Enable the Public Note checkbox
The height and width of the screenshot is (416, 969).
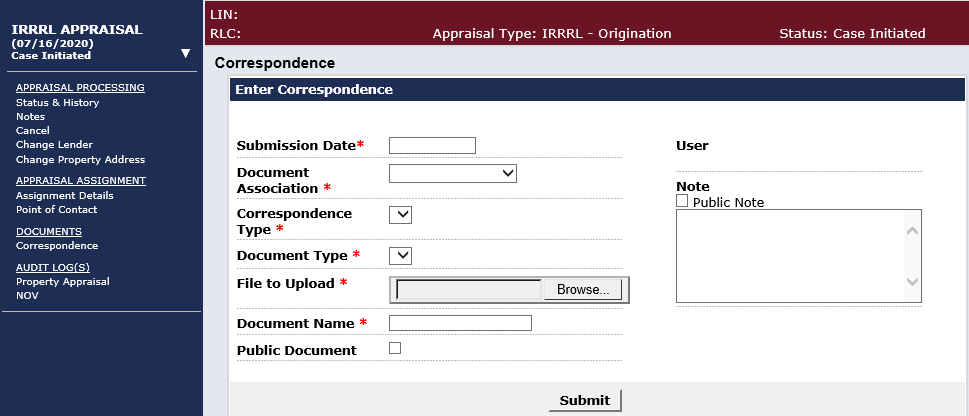click(x=682, y=201)
